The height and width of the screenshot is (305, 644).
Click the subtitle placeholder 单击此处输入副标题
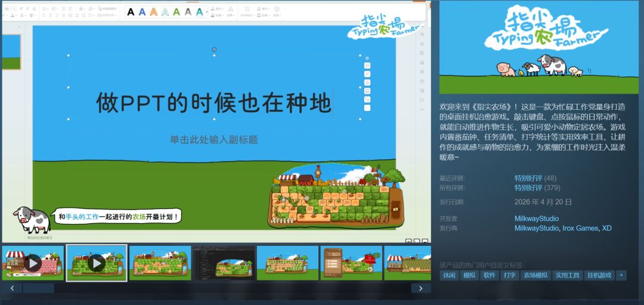[214, 140]
